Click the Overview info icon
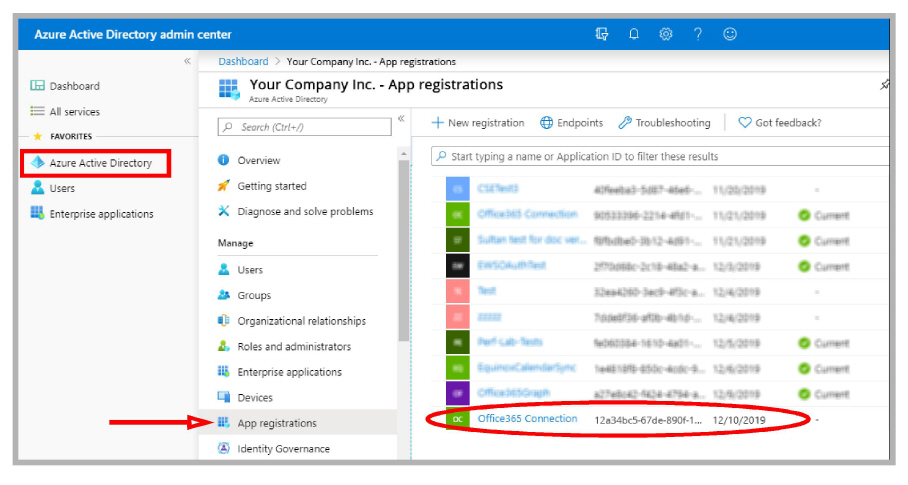The width and height of the screenshot is (908, 485). (224, 160)
